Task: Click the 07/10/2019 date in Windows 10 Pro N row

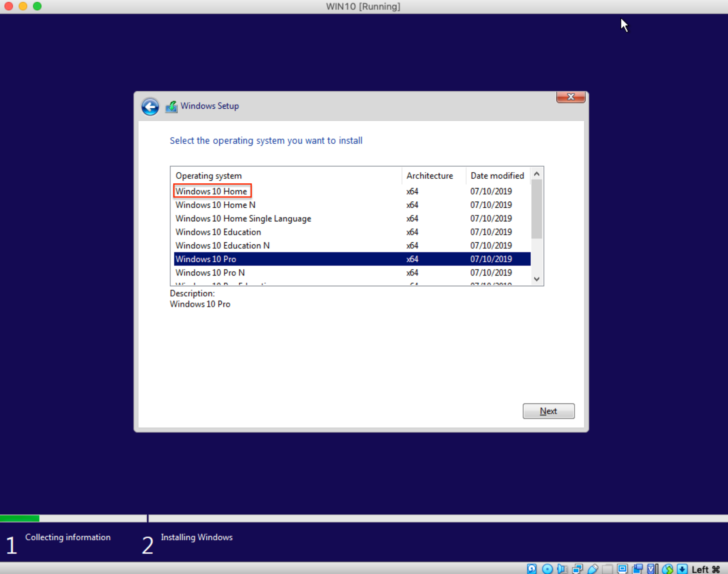Action: (491, 273)
